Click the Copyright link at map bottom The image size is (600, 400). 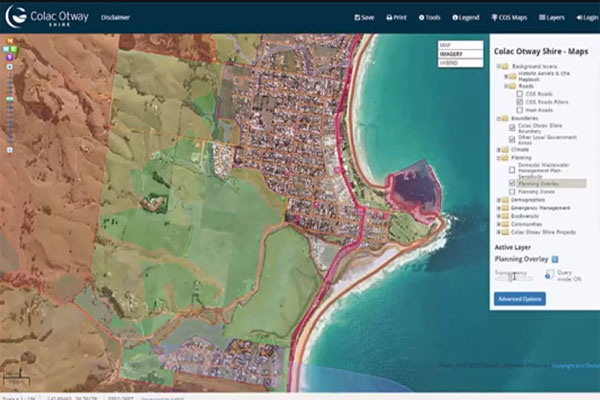[x=576, y=366]
